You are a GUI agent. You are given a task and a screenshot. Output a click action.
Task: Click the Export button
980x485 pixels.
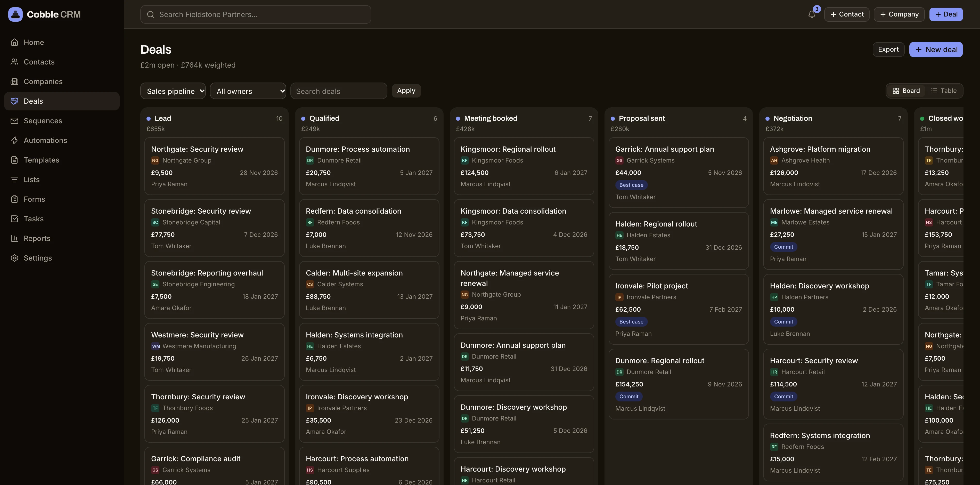[888, 50]
